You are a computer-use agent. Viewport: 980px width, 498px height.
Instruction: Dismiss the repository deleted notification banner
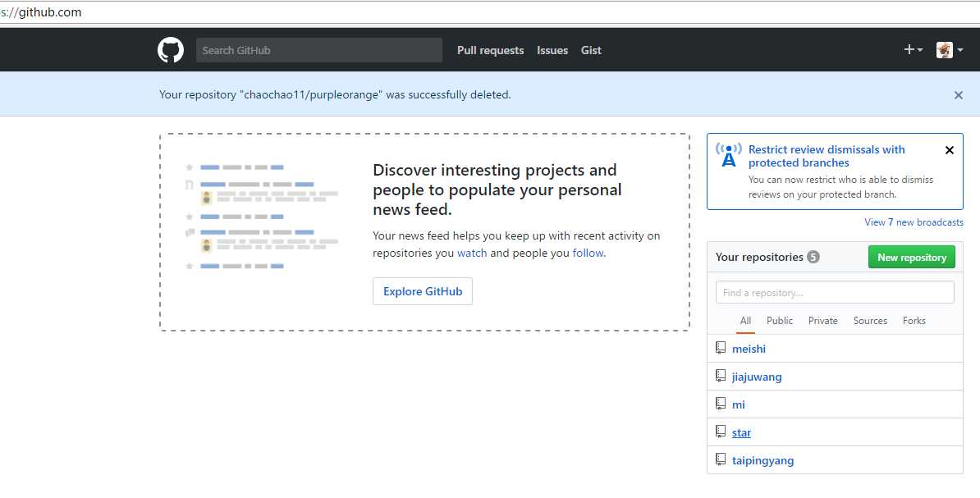click(x=958, y=95)
